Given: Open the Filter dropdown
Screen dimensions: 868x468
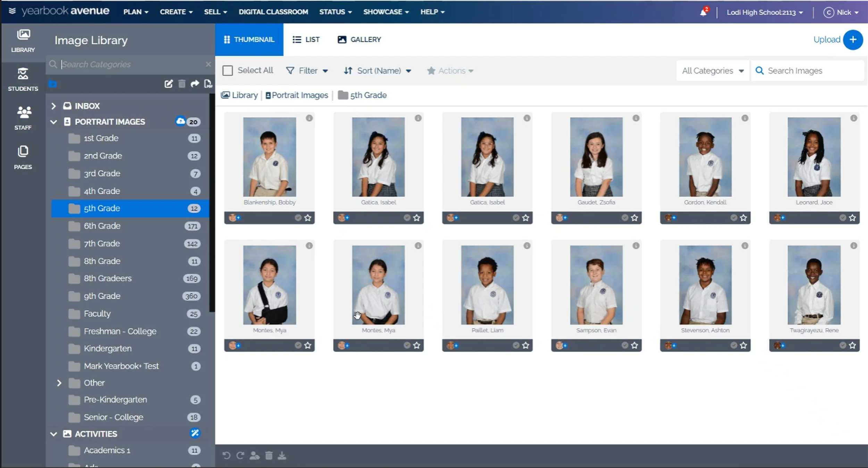Looking at the screenshot, I should (x=307, y=71).
